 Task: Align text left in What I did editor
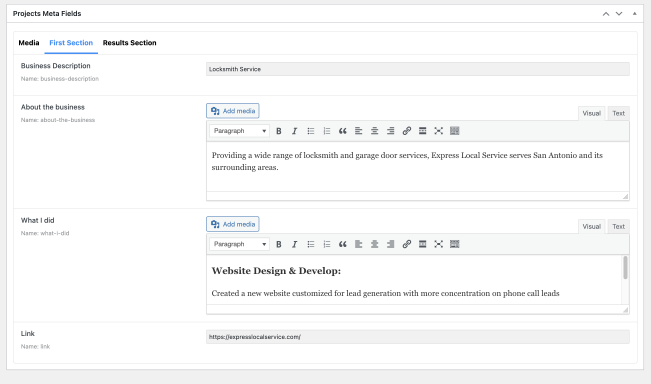[358, 244]
